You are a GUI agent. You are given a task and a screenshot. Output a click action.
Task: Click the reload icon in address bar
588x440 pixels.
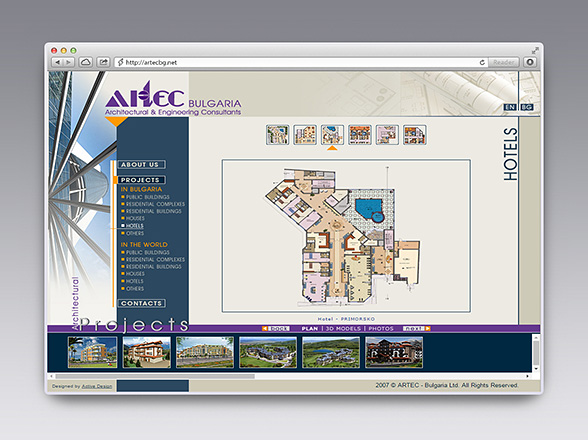pos(482,62)
